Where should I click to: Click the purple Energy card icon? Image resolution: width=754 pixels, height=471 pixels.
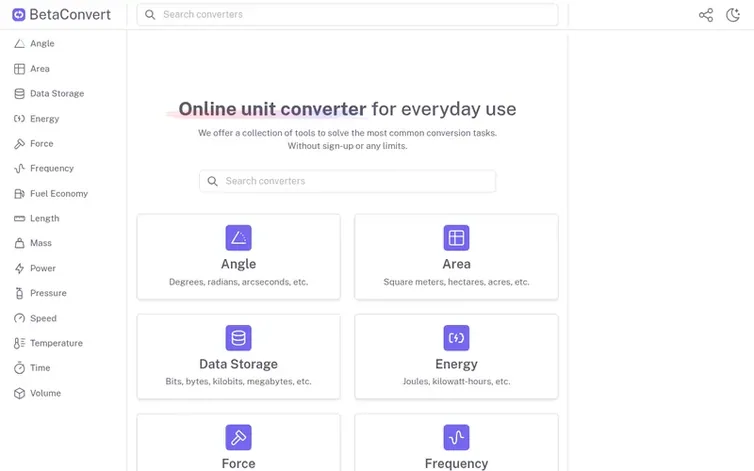point(456,338)
